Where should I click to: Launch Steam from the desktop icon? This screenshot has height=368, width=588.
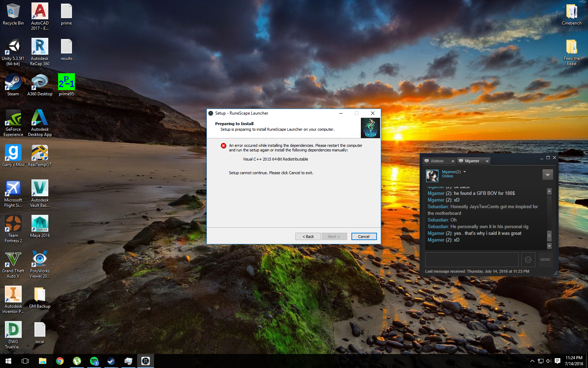click(x=13, y=85)
